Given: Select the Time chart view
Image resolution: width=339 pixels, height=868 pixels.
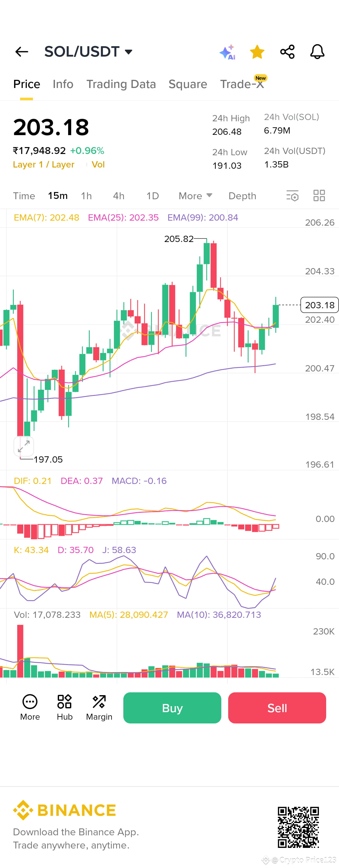Looking at the screenshot, I should (24, 196).
